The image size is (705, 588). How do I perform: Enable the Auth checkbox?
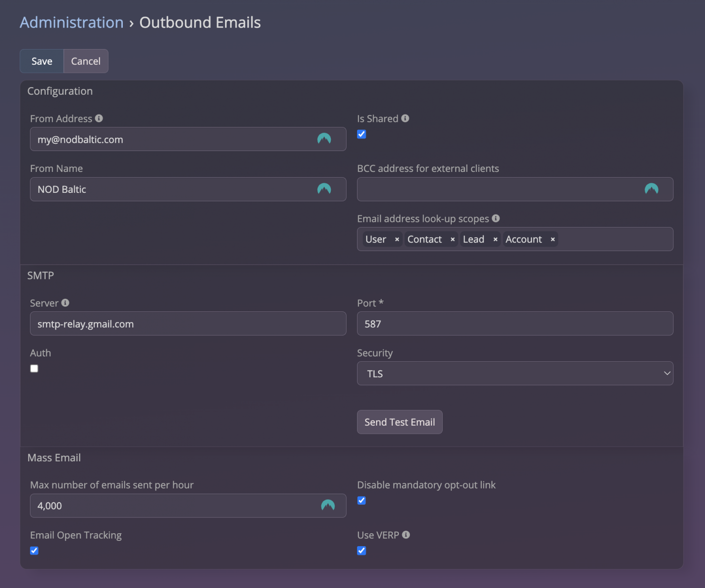pos(34,369)
